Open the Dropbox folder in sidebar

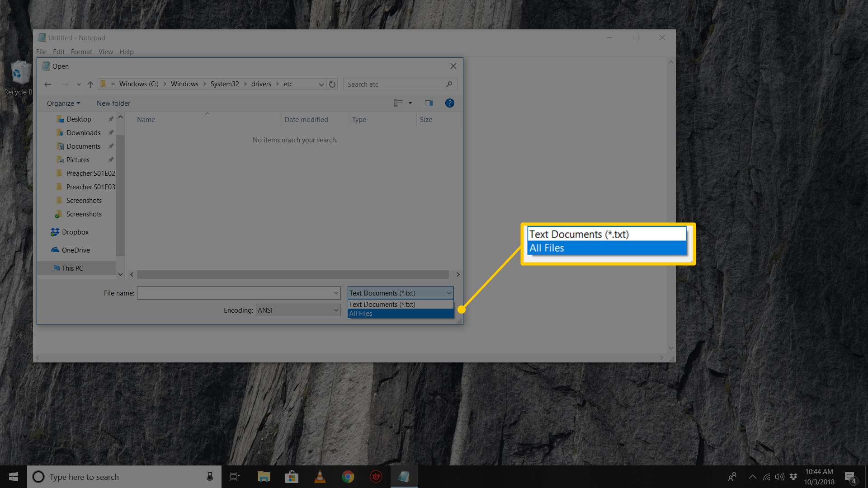click(x=75, y=232)
